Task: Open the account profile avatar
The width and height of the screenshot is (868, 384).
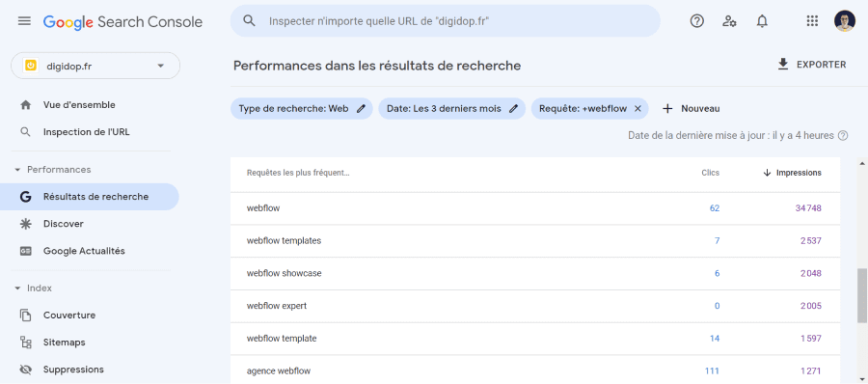Action: click(845, 21)
